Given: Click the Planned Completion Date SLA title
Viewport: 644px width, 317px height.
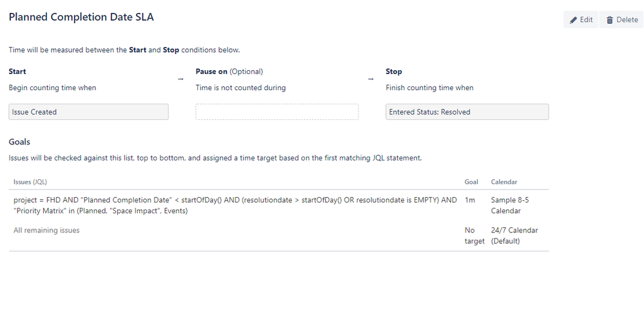Looking at the screenshot, I should (81, 17).
